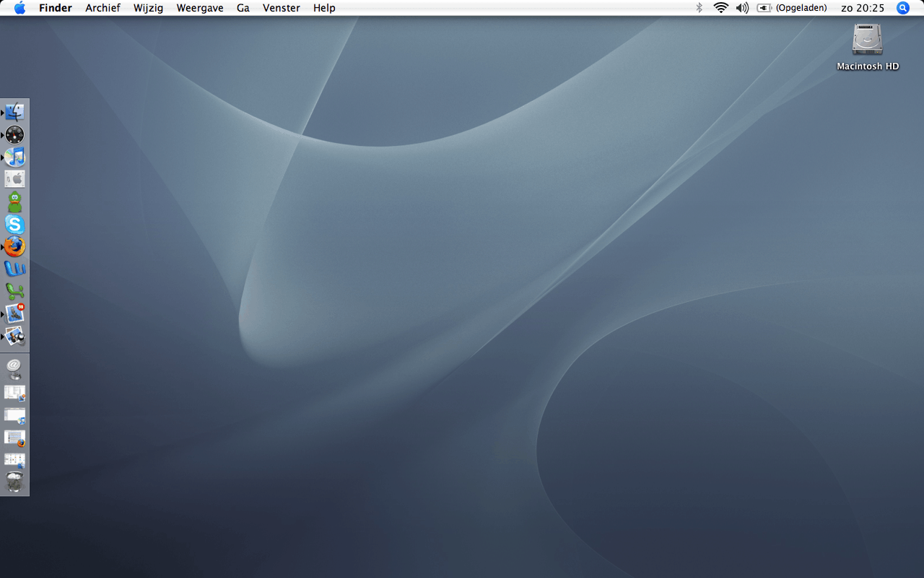
Task: Open Skype from the Dock
Action: pyautogui.click(x=15, y=224)
